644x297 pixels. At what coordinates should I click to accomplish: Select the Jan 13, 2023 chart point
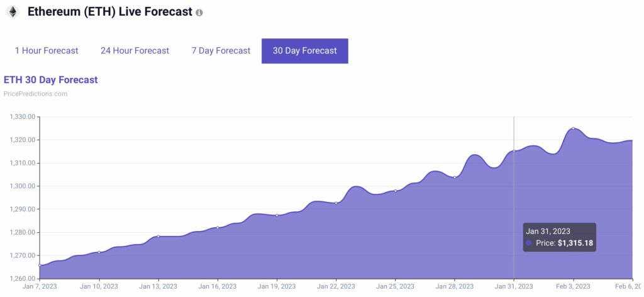click(x=158, y=237)
